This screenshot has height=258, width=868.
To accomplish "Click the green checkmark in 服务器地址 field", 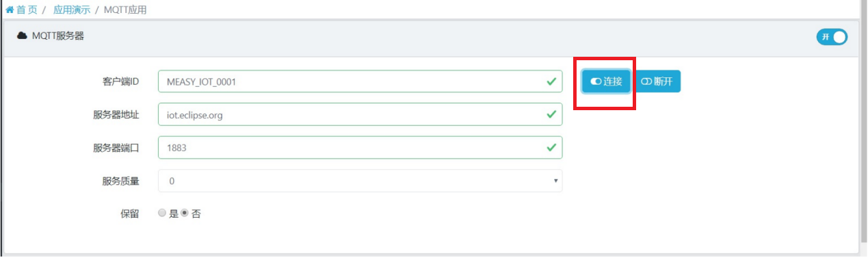I will [x=551, y=114].
